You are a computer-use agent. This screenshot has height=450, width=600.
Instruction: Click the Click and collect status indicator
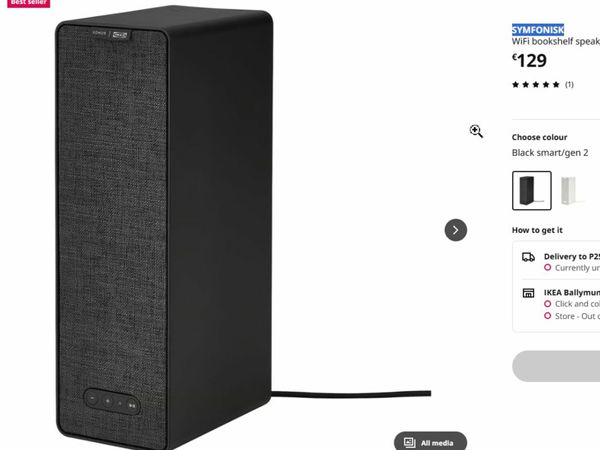[547, 304]
